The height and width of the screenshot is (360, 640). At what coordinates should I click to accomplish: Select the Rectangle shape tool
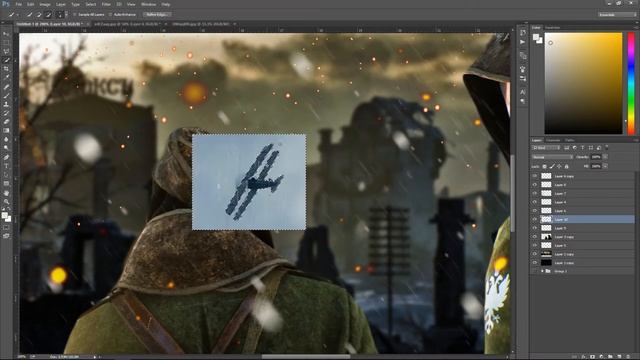pos(6,183)
